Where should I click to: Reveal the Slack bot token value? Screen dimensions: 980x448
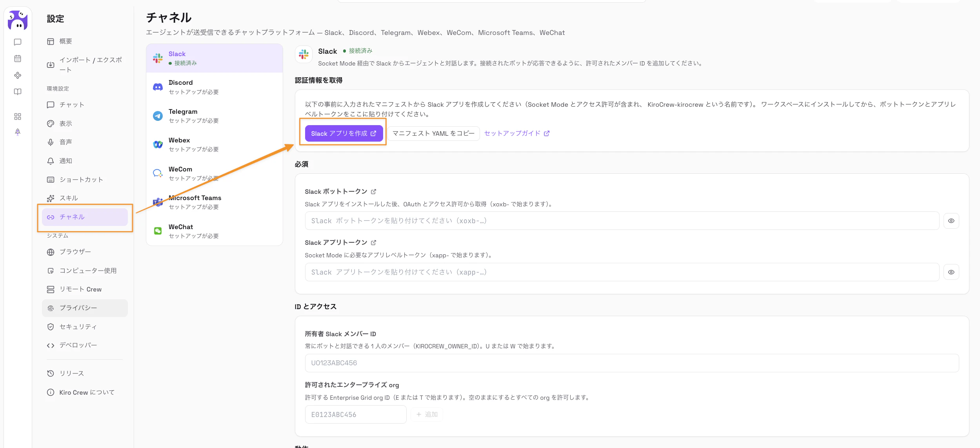pyautogui.click(x=951, y=221)
